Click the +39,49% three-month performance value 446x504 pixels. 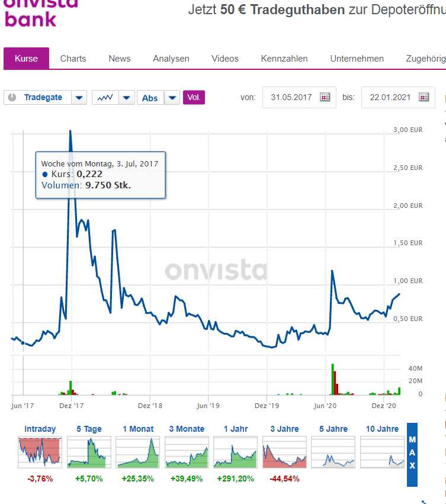click(x=187, y=479)
